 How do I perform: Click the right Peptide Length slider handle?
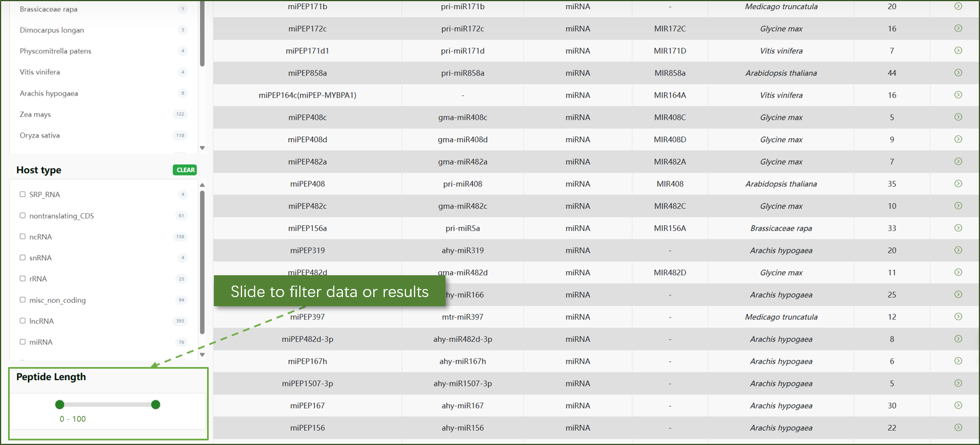(x=155, y=405)
